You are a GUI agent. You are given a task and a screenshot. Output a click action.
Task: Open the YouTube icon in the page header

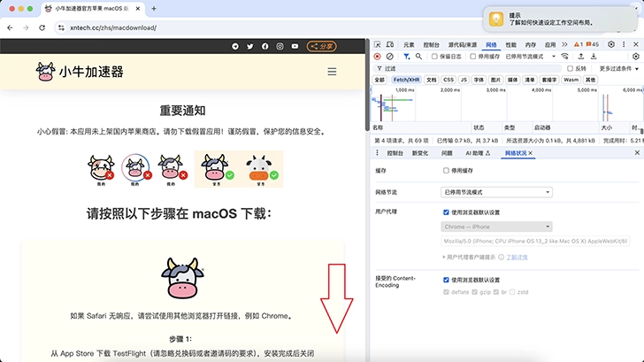pos(295,46)
